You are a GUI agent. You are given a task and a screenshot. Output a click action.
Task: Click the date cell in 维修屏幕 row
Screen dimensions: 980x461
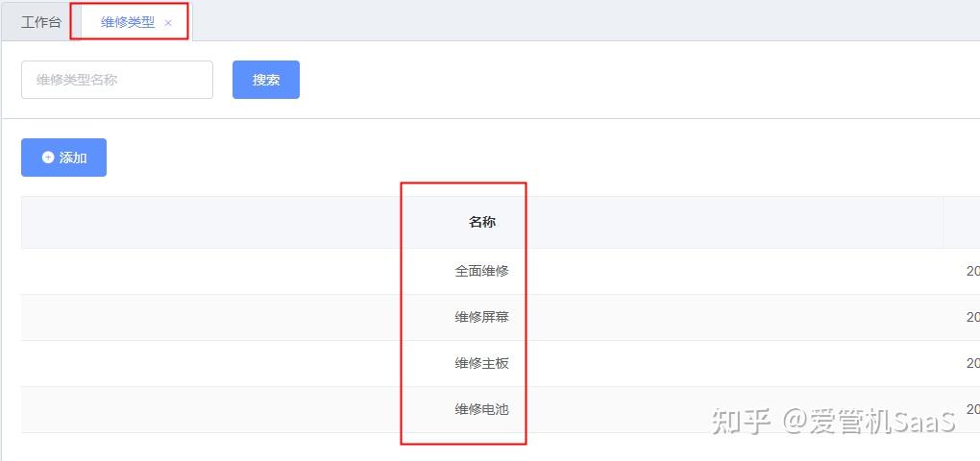point(971,317)
